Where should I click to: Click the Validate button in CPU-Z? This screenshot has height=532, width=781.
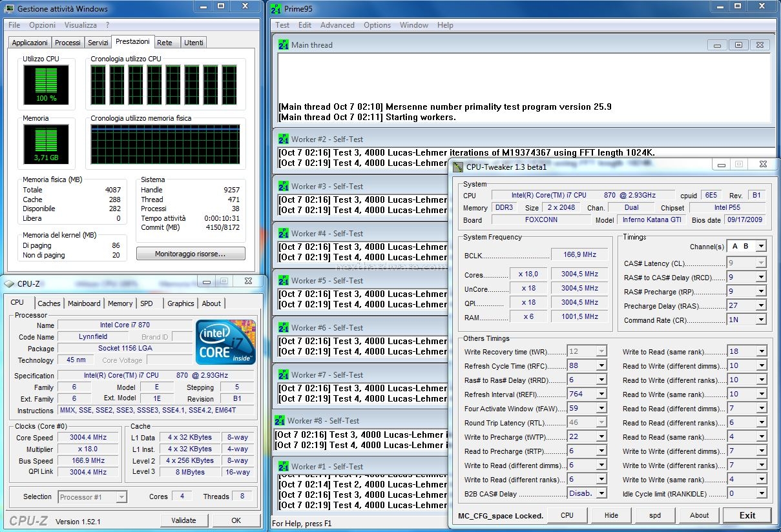coord(184,520)
